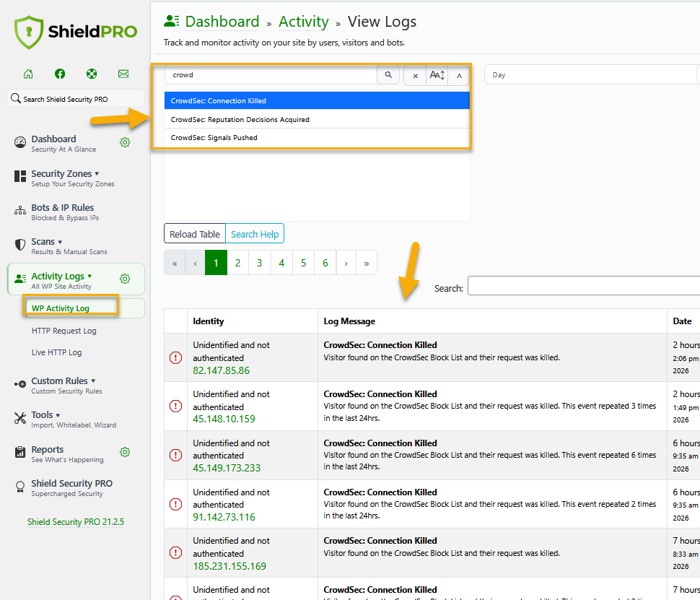
Task: Click the Custom Rules icon
Action: point(20,384)
